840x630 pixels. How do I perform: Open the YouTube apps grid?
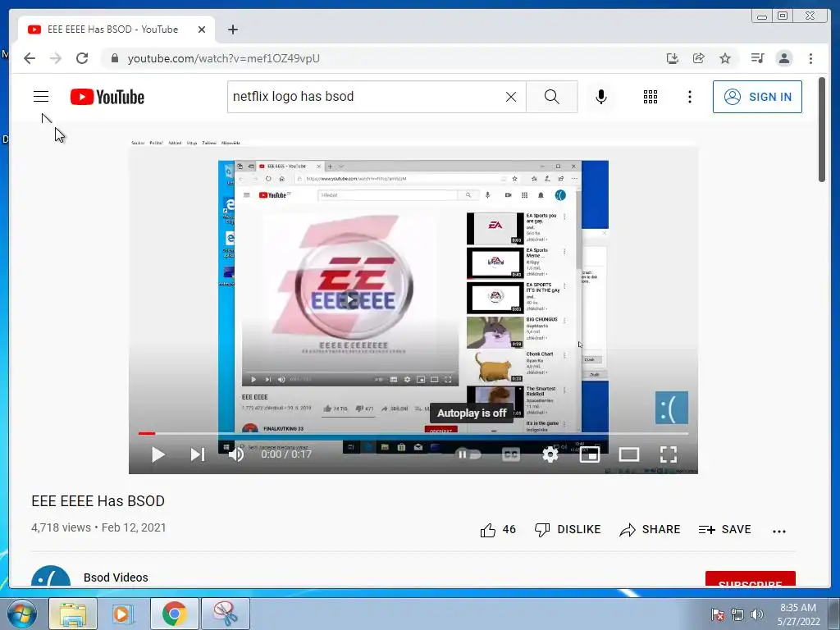tap(651, 97)
